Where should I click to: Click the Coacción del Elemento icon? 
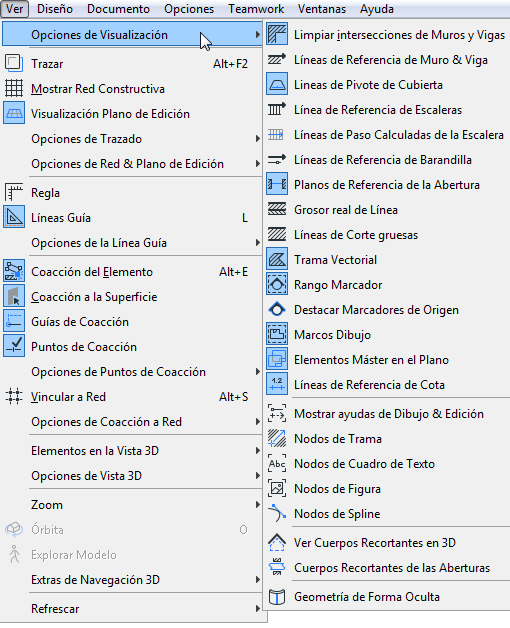tap(14, 272)
